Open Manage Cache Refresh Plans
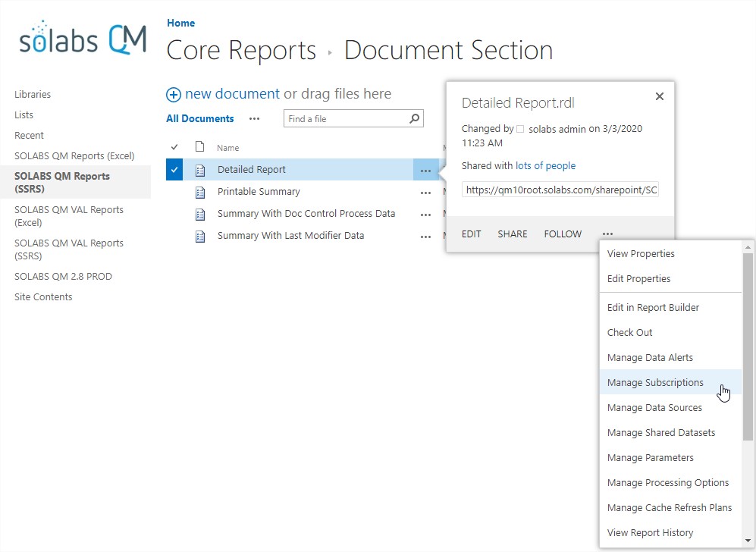 [x=670, y=508]
